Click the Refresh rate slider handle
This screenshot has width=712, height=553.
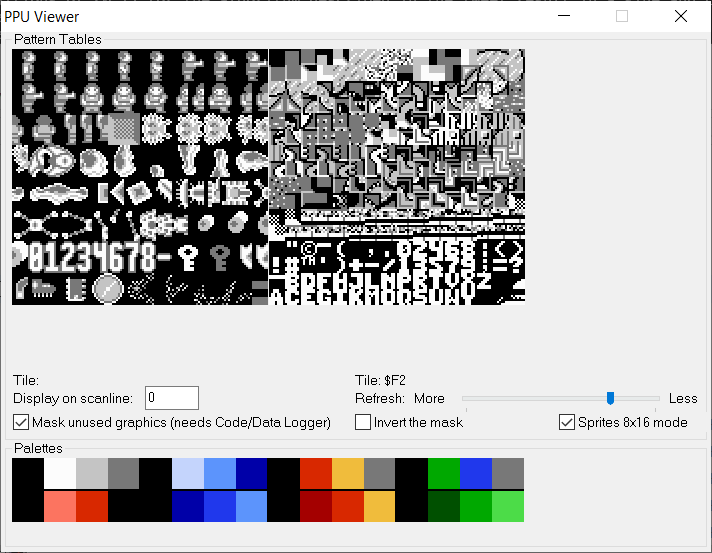tap(610, 398)
